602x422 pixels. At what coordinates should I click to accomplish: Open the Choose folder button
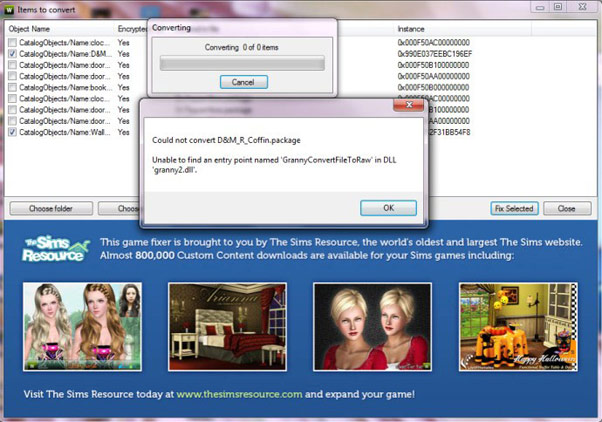[52, 209]
